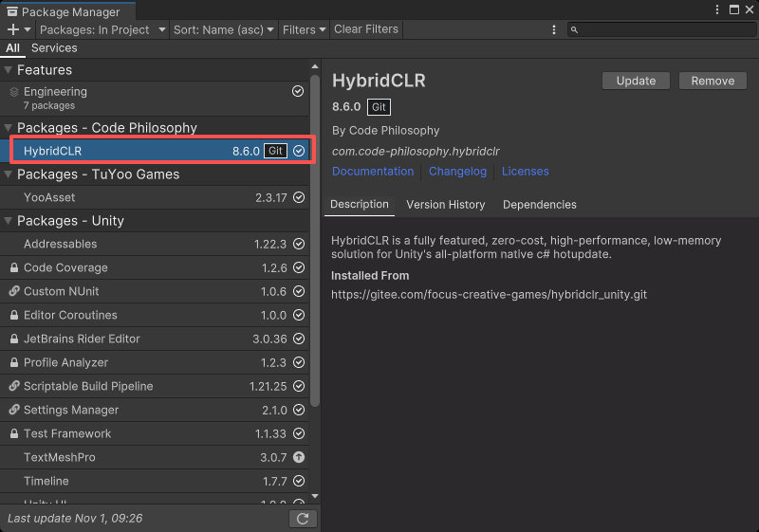Select the YooAsset package
The image size is (759, 532).
(x=155, y=197)
